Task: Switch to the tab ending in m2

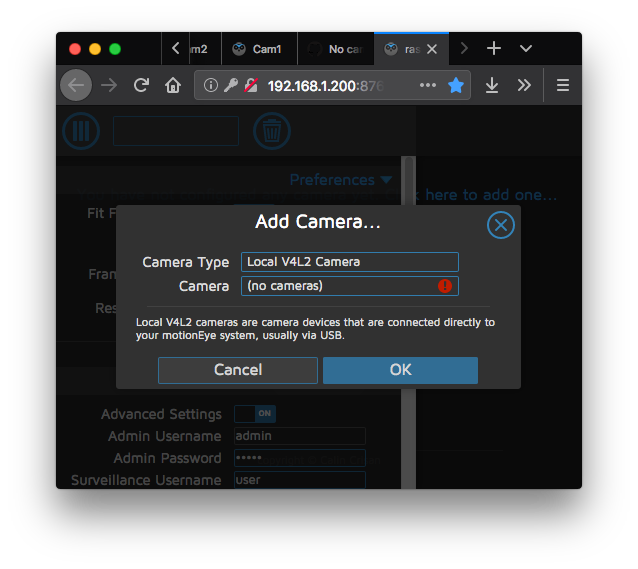Action: [205, 49]
